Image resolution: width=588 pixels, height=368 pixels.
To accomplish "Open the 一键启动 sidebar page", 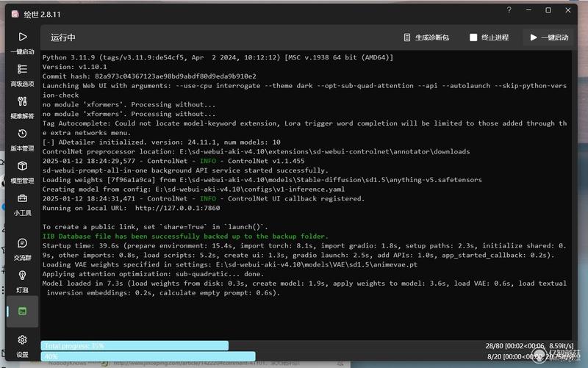I will coord(22,43).
